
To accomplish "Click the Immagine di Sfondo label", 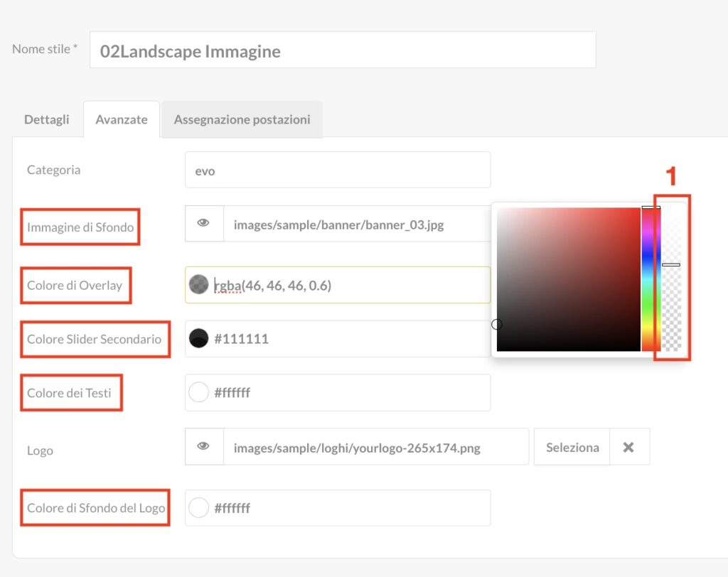I will (80, 227).
